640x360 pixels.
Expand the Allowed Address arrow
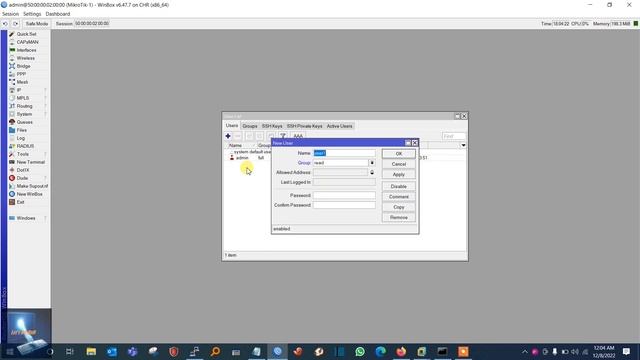tap(372, 173)
